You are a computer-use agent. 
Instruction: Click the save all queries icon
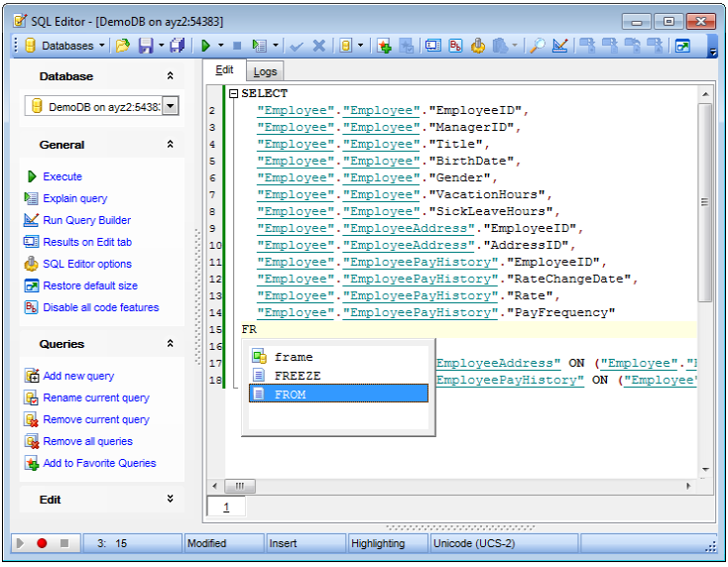pyautogui.click(x=177, y=46)
